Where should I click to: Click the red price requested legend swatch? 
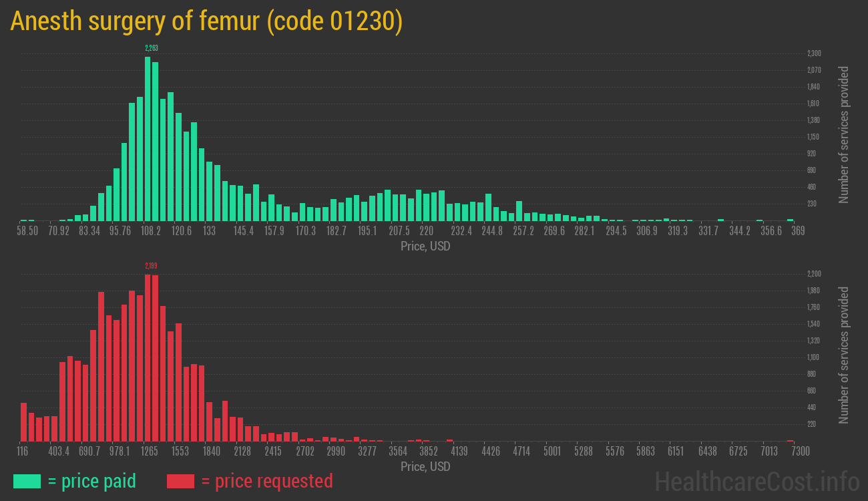(180, 481)
